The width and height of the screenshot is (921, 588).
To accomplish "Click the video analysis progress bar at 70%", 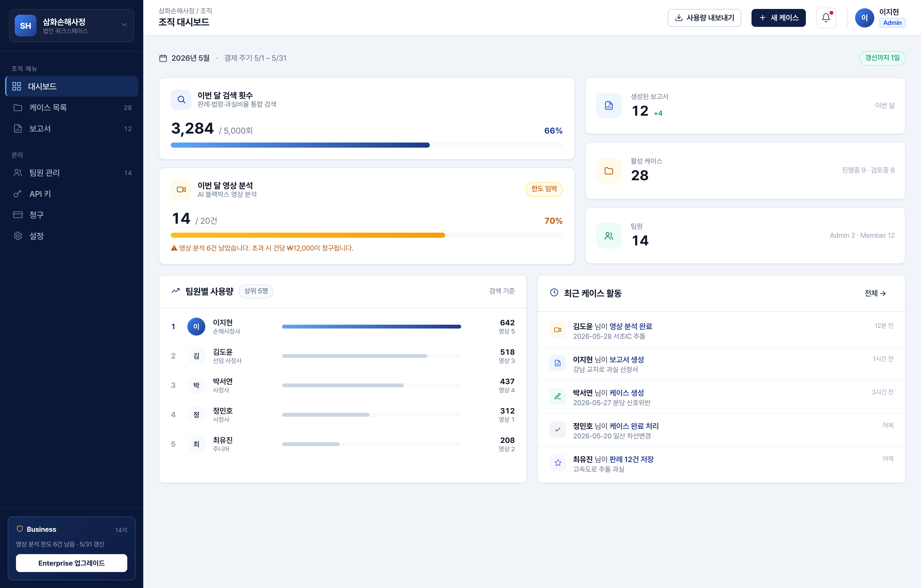I will [366, 235].
